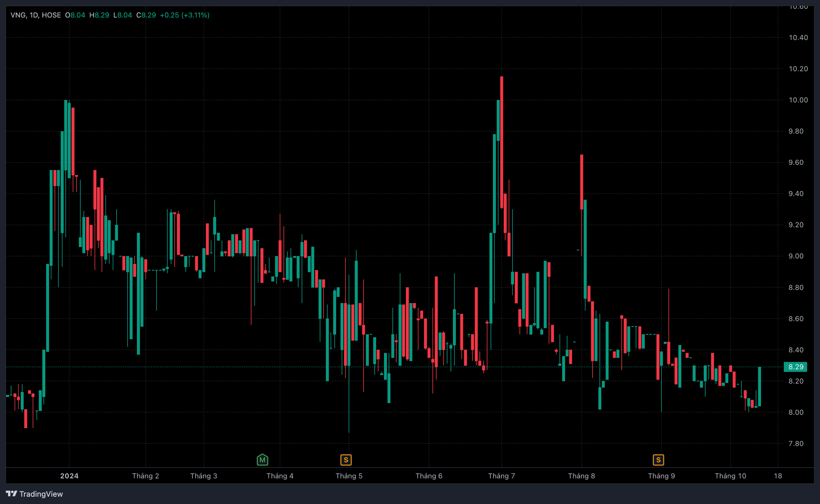Click the high value H8.29

(x=99, y=15)
